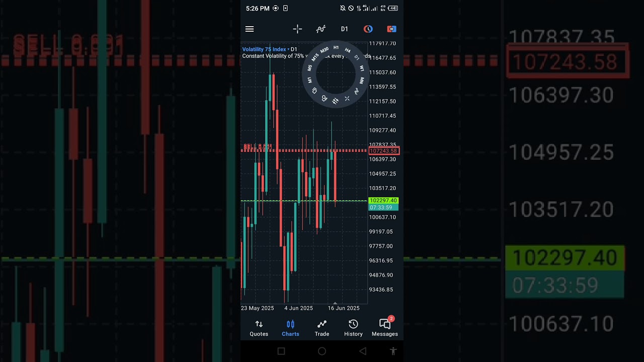644x362 pixels.
Task: Select W1 timeframe in radial menu
Action: (x=362, y=68)
